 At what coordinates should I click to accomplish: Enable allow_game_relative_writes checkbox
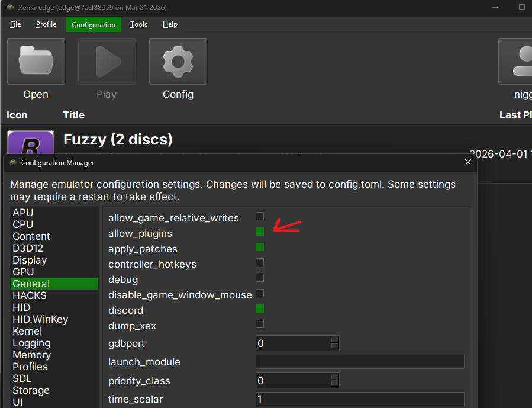260,216
